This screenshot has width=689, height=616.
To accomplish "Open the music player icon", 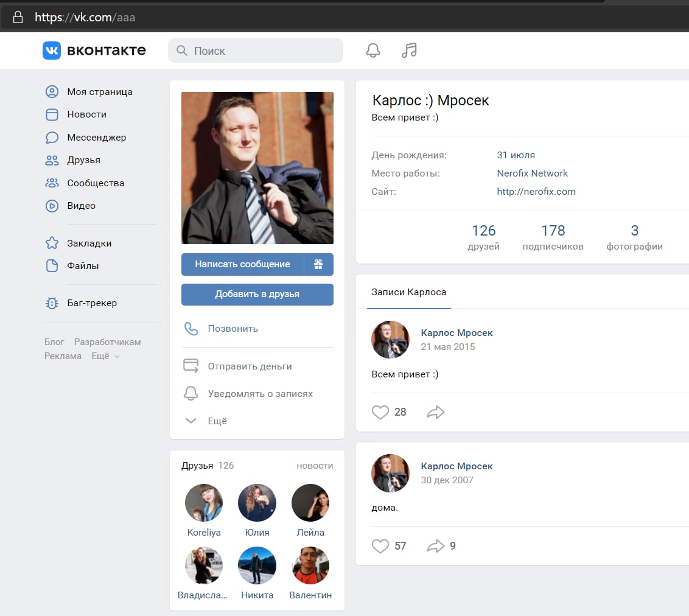I will [x=409, y=51].
